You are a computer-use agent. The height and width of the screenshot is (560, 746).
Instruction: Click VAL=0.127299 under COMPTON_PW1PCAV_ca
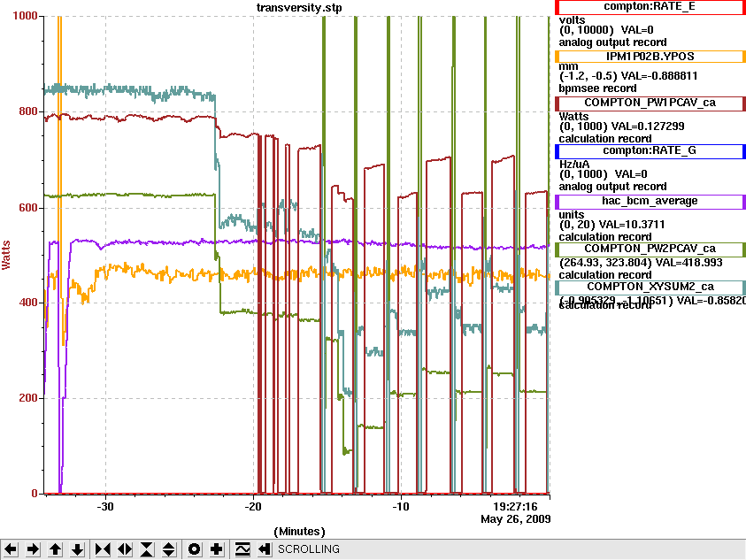[x=648, y=127]
